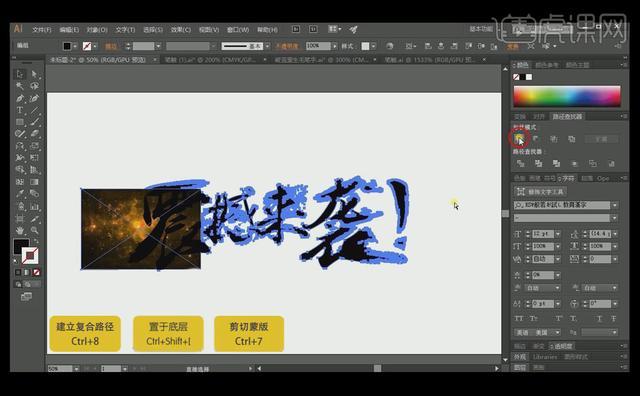Image resolution: width=640 pixels, height=396 pixels.
Task: Click the Change Screen Mode button
Action: pyautogui.click(x=27, y=296)
